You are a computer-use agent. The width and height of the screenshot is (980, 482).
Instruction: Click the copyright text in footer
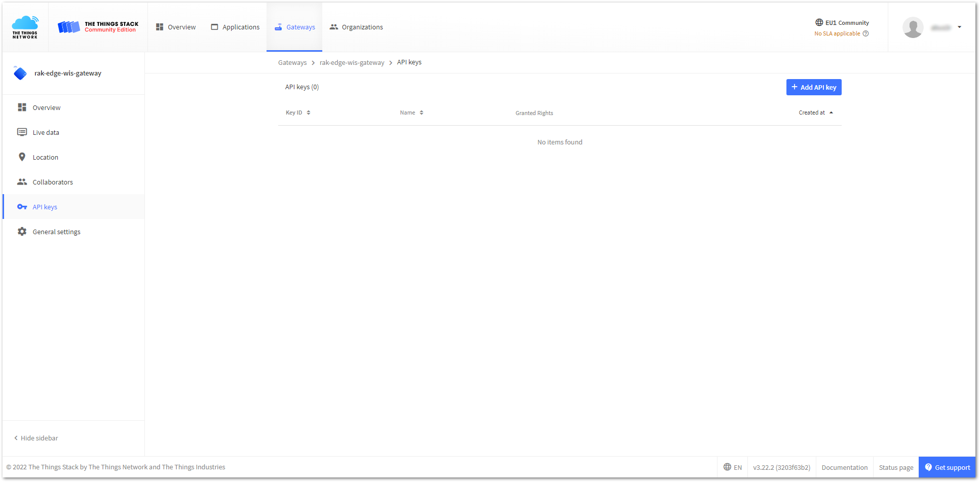[116, 467]
